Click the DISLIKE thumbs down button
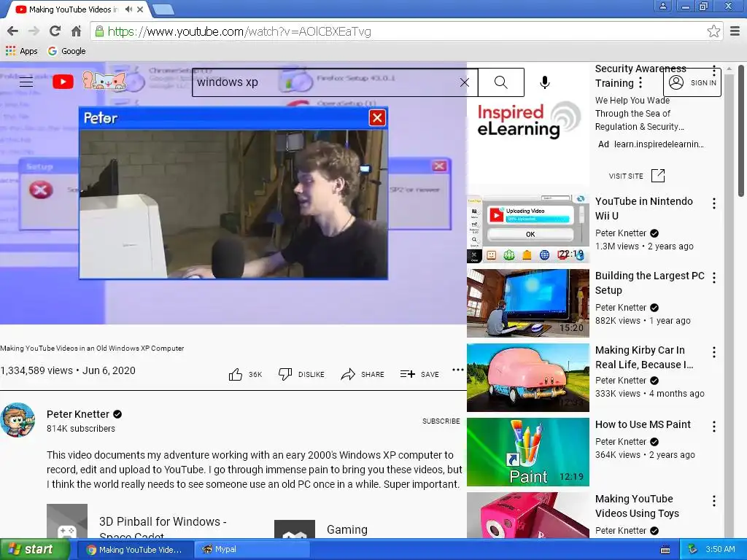 pyautogui.click(x=301, y=374)
